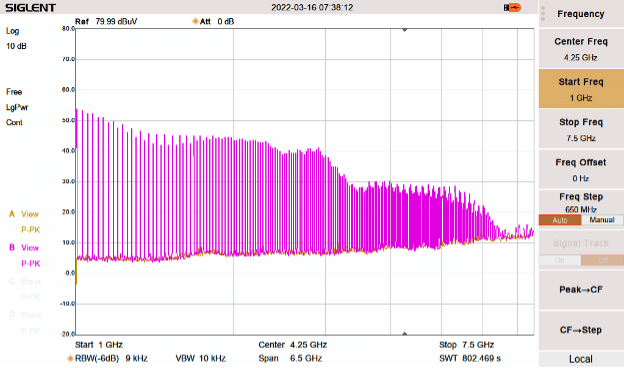Click the Center 4.25 GHz readout

tap(292, 345)
